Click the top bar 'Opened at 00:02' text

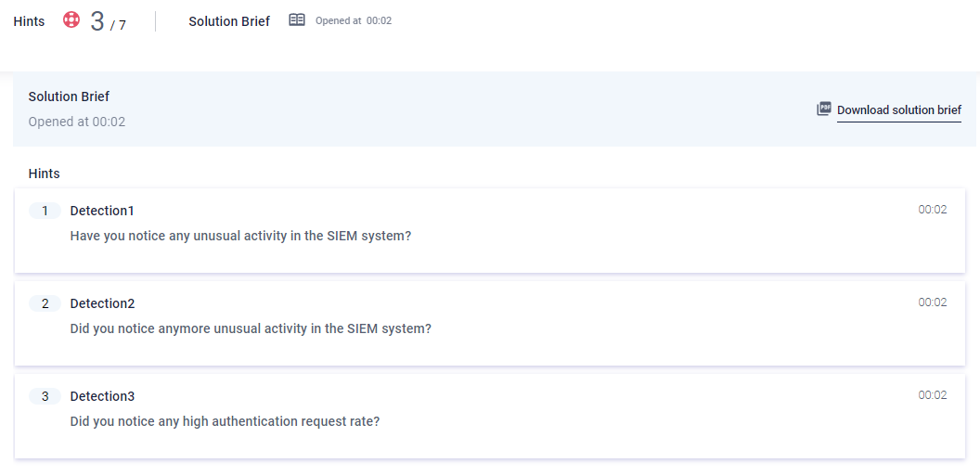354,20
